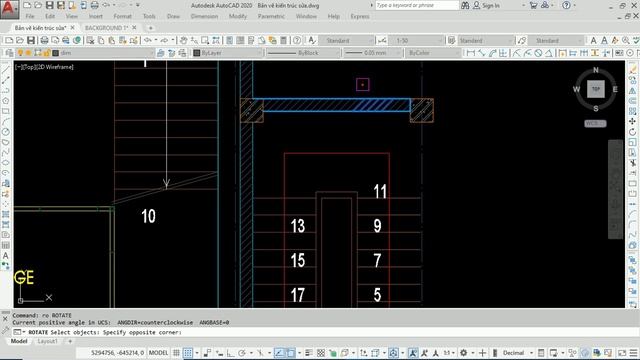Open the Autodesk App Store cart icon

pyautogui.click(x=533, y=5)
